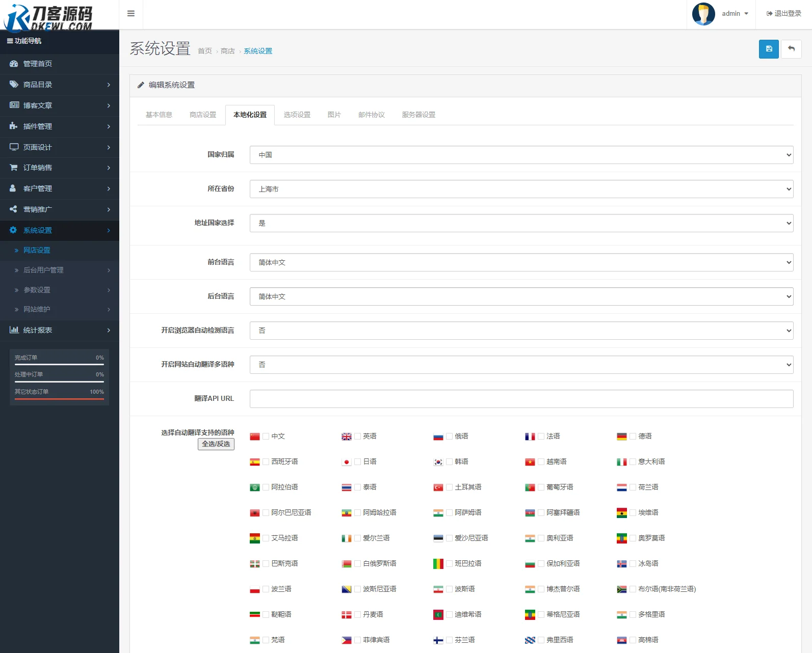This screenshot has height=653, width=812.
Task: Click the 翻译API URL input field
Action: point(521,399)
